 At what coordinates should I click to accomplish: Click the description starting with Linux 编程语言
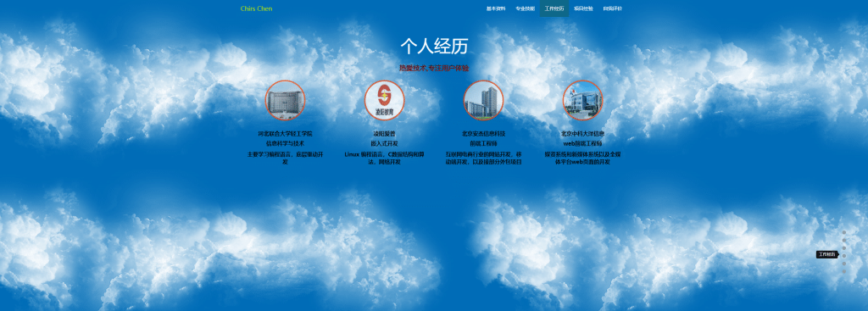coord(384,158)
